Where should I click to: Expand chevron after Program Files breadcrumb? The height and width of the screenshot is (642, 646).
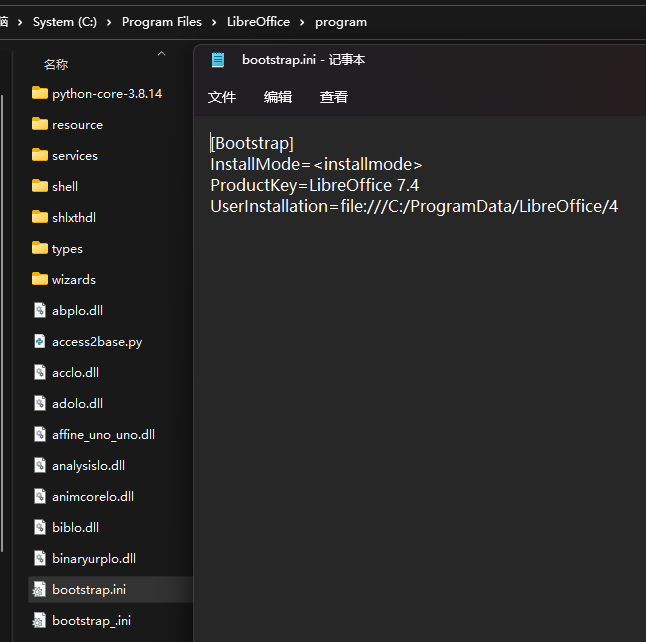pyautogui.click(x=214, y=22)
